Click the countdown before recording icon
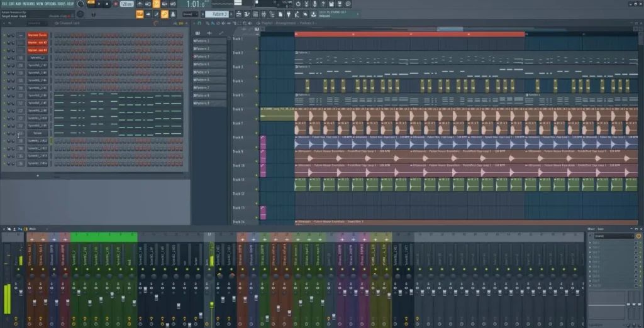 pos(156,4)
